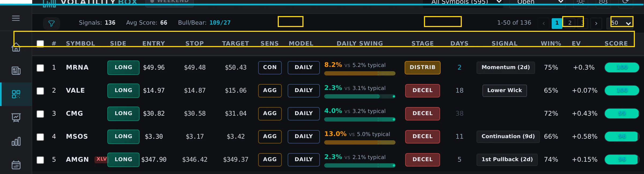Click the DISTRIB stage badge for MRNA
This screenshot has height=174, width=644.
[x=423, y=67]
